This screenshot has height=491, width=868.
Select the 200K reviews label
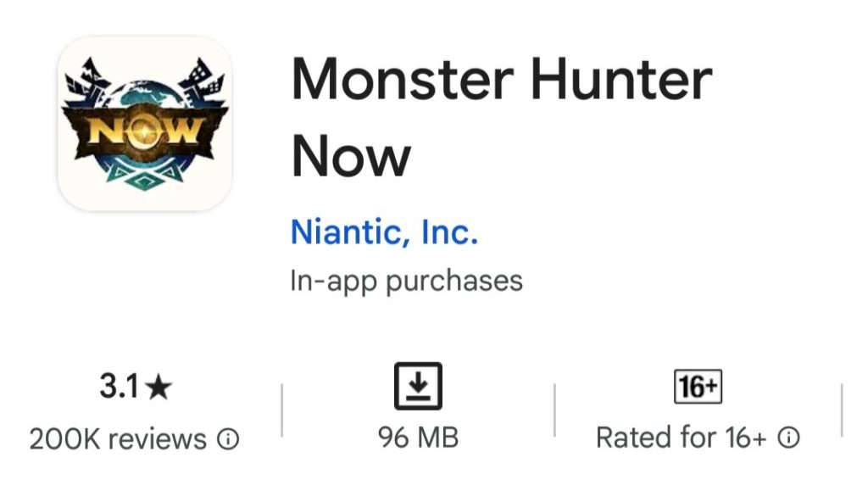click(118, 439)
